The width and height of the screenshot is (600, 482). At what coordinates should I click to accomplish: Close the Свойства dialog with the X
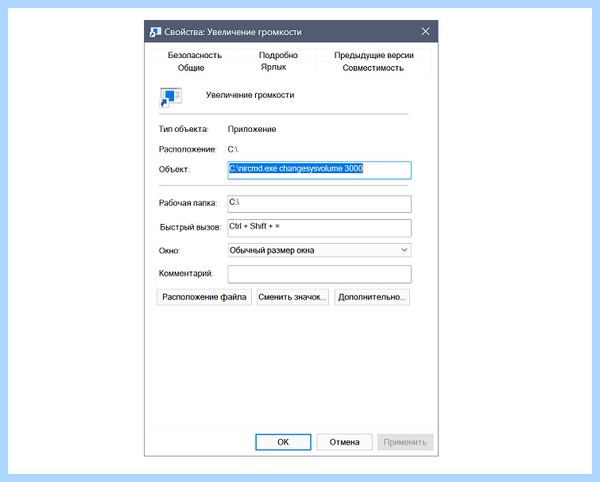pyautogui.click(x=426, y=31)
